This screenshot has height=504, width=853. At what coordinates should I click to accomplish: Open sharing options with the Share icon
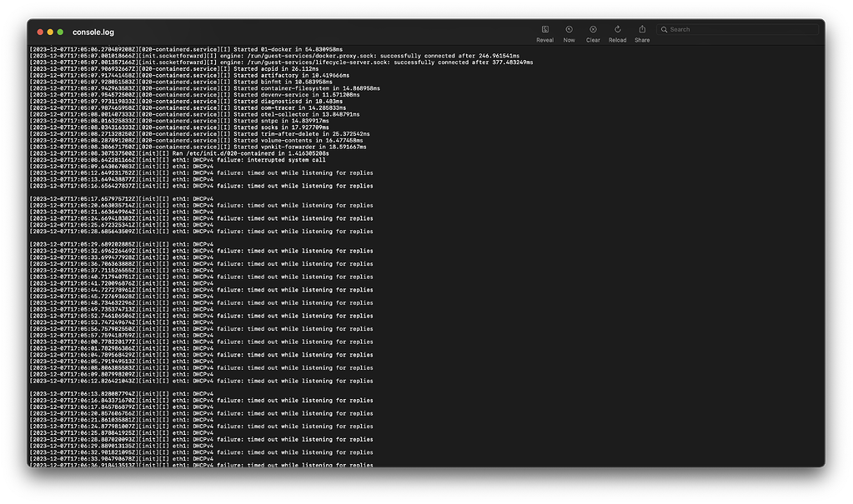[x=641, y=29]
